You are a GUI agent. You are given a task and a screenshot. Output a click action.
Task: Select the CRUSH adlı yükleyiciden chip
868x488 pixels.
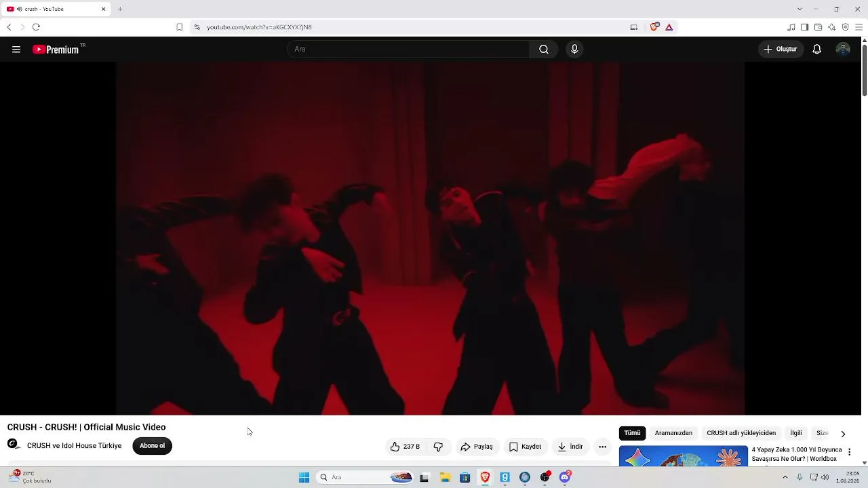[x=741, y=433]
